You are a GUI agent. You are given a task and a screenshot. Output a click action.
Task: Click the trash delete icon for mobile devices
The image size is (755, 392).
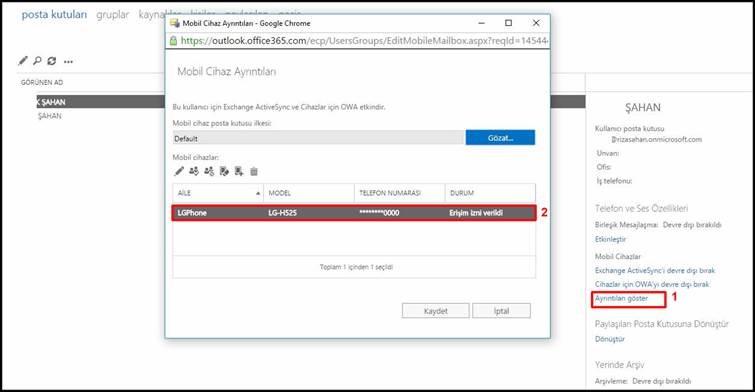pyautogui.click(x=254, y=171)
